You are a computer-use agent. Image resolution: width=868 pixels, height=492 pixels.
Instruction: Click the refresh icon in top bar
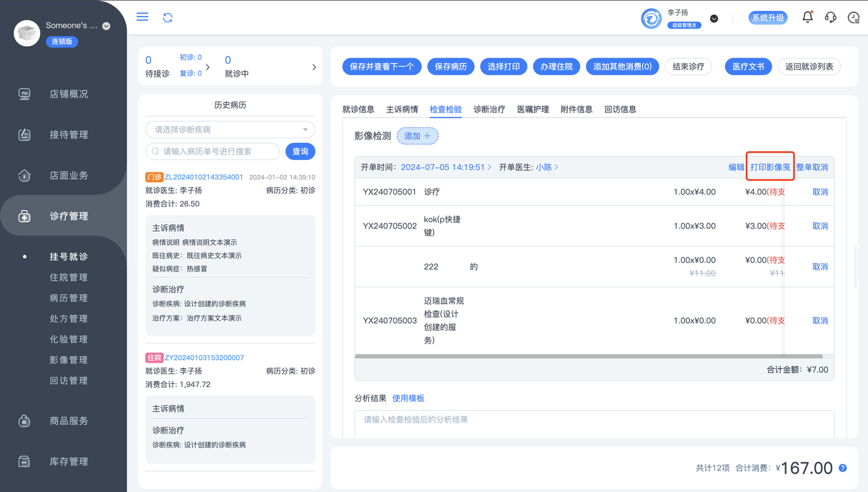(167, 18)
